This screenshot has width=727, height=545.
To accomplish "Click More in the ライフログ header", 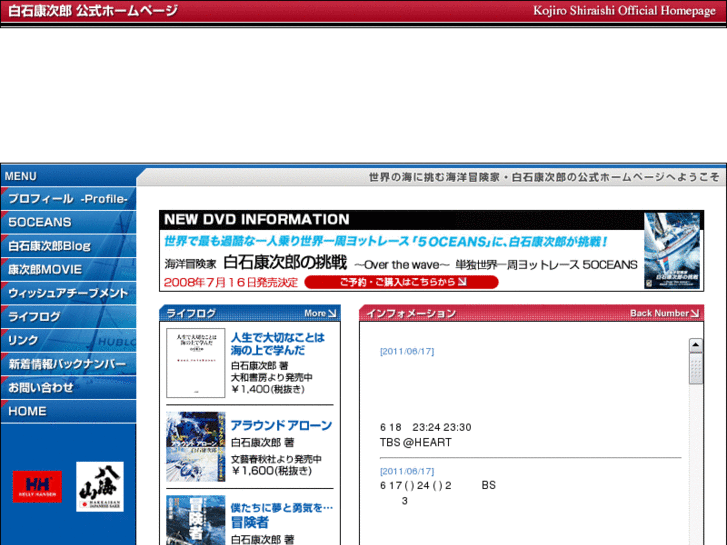I will 320,314.
